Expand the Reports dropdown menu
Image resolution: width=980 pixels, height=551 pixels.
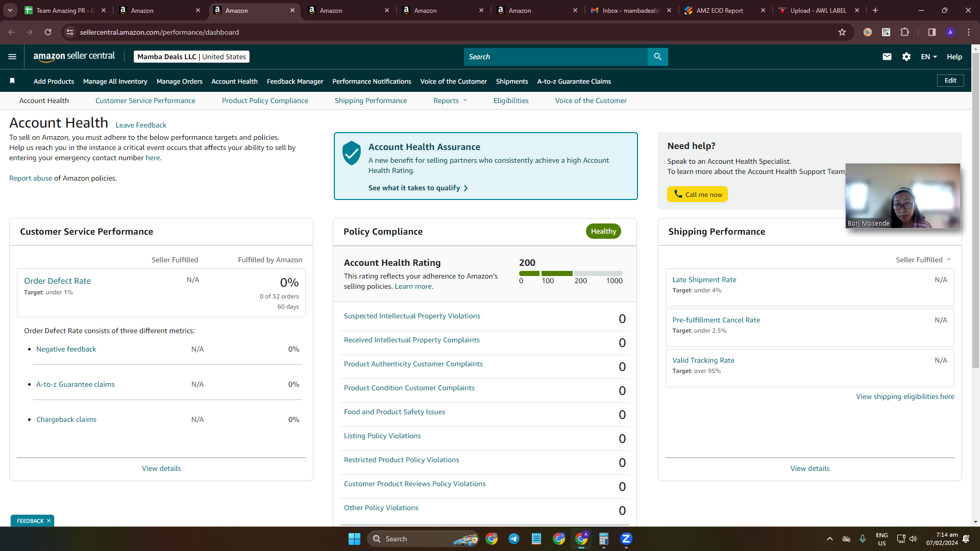450,101
